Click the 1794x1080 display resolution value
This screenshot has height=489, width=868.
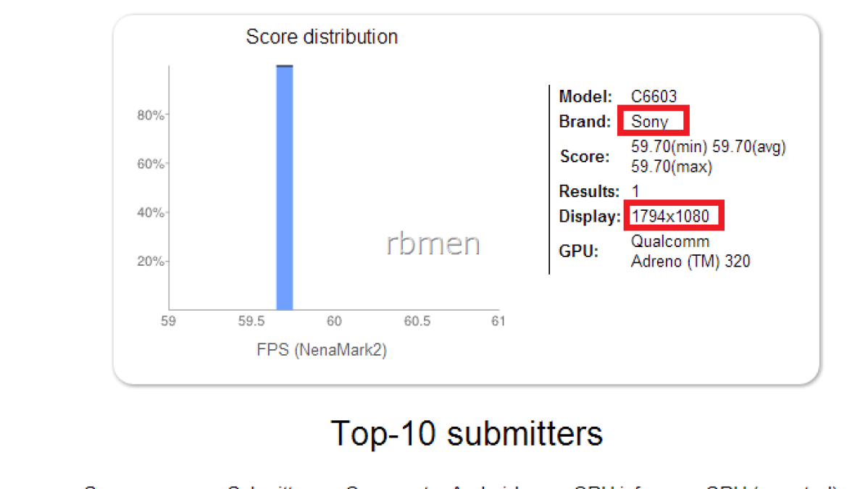(670, 216)
